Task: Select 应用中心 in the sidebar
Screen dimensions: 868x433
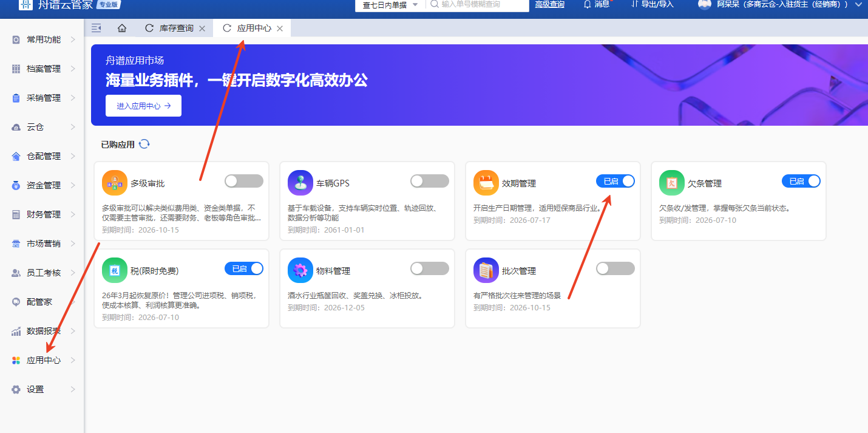Action: (44, 360)
